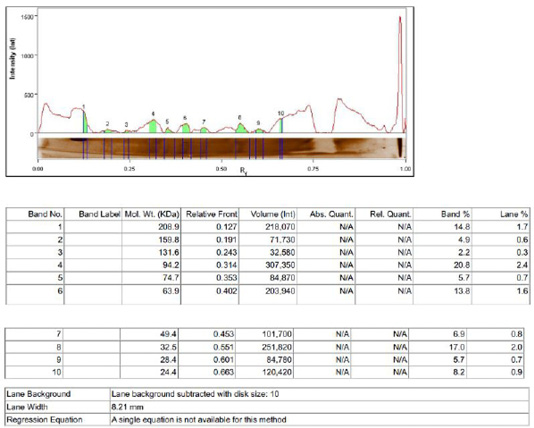Select the molecular weight value 28.4
The image size is (534, 428).
click(168, 360)
